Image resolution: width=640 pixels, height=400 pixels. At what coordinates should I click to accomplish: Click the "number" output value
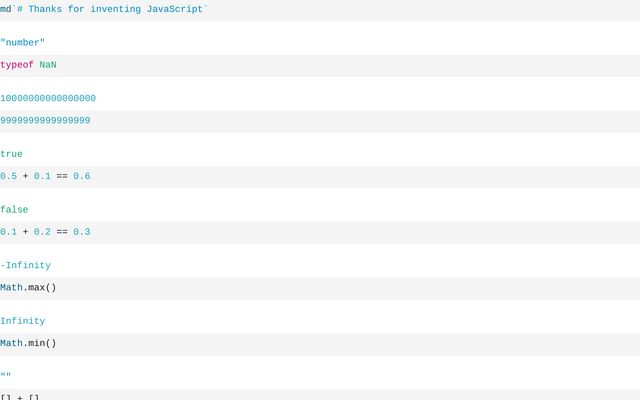(x=23, y=43)
